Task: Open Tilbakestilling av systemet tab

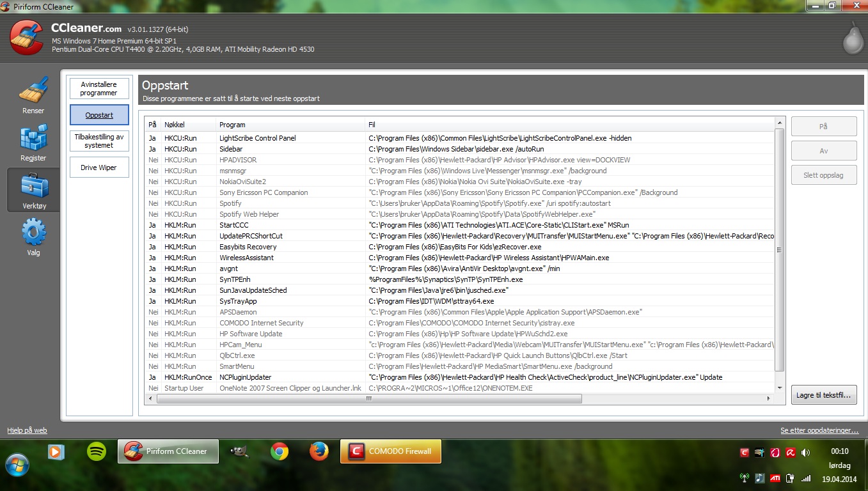Action: pyautogui.click(x=99, y=141)
